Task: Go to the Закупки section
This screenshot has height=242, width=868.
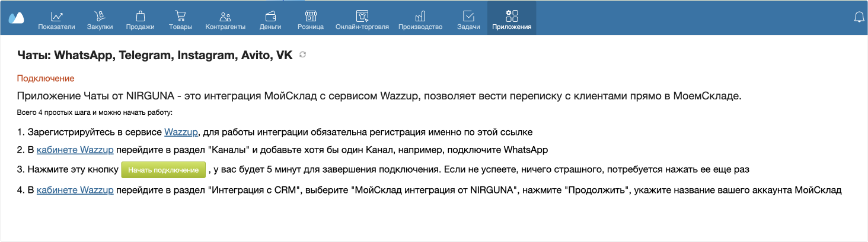Action: [x=100, y=20]
